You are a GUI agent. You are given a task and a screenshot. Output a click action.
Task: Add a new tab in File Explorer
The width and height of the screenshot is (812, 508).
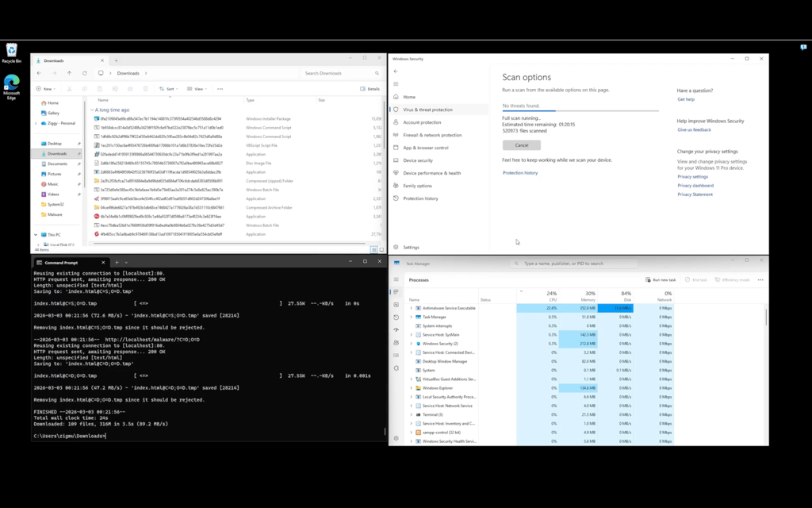[116, 60]
